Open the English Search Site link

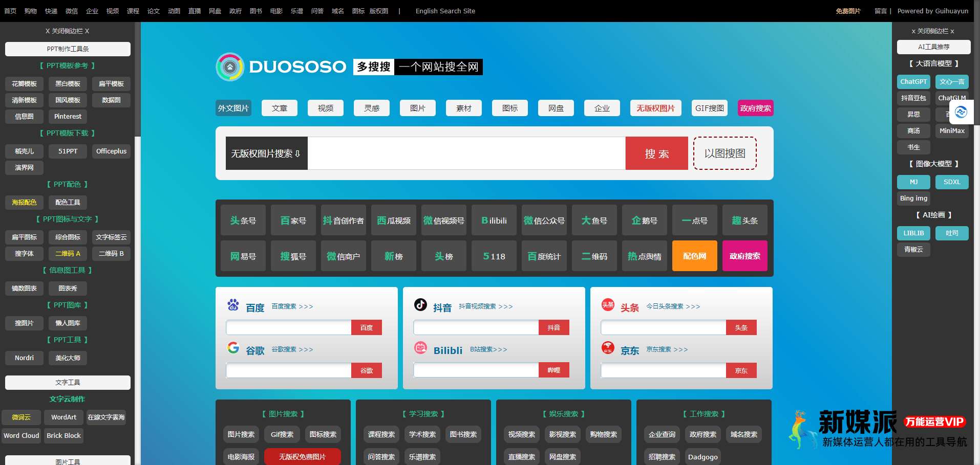tap(445, 11)
